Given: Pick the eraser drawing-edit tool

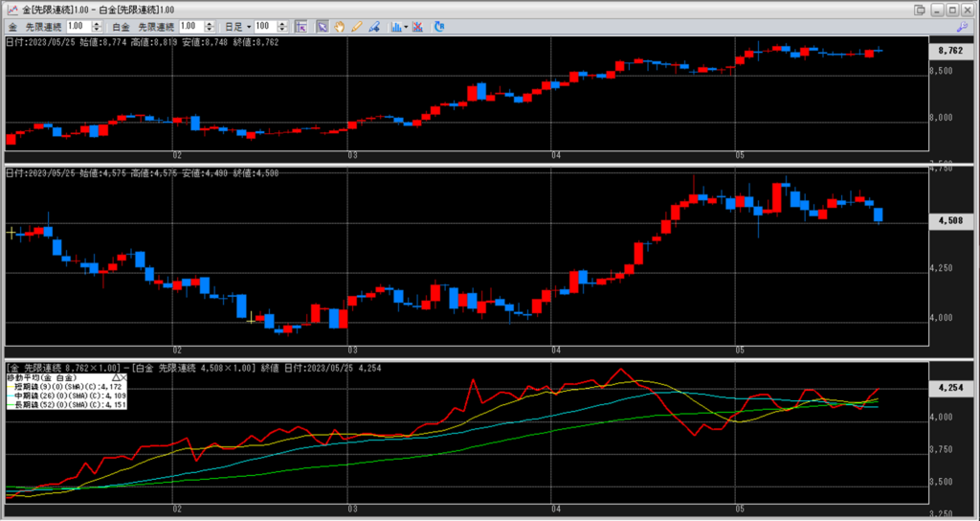Looking at the screenshot, I should click(374, 27).
